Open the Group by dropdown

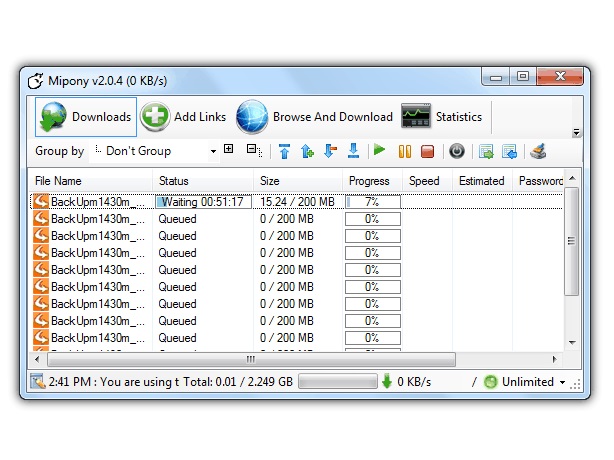tap(213, 151)
